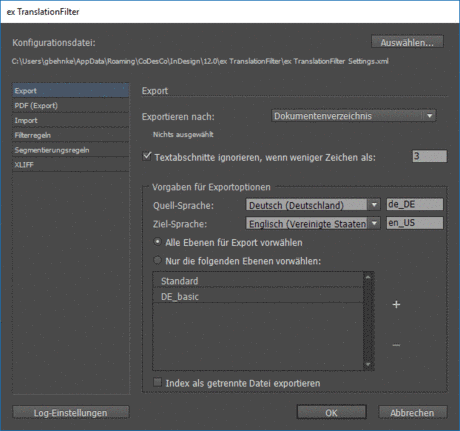Screen dimensions: 460x431
Task: Expand the Ziel-Sprache language dropdown
Action: 313,223
